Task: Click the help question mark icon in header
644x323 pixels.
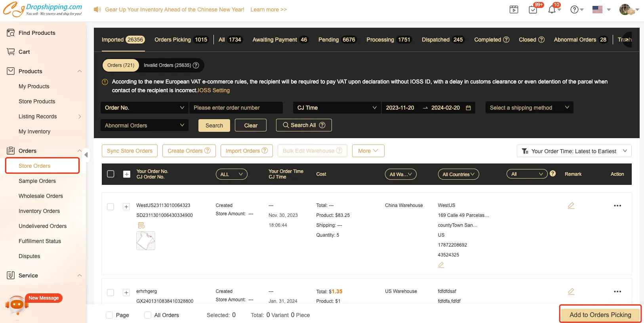Action: (574, 10)
